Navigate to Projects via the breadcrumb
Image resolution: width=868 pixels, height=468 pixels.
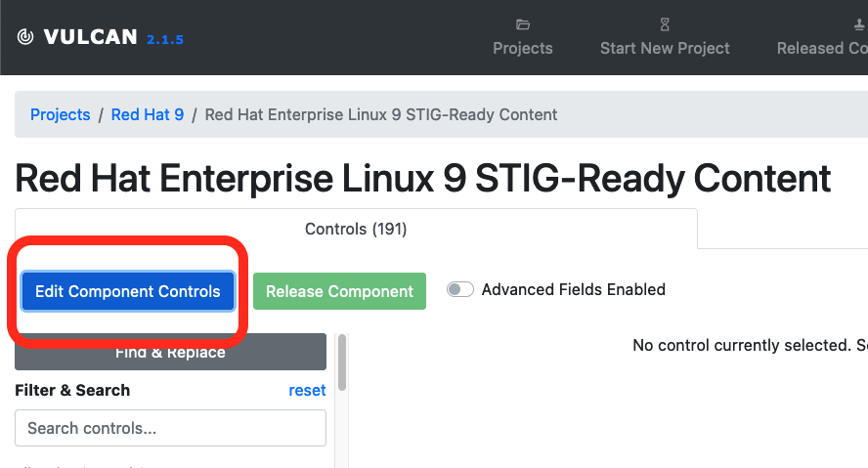point(61,114)
